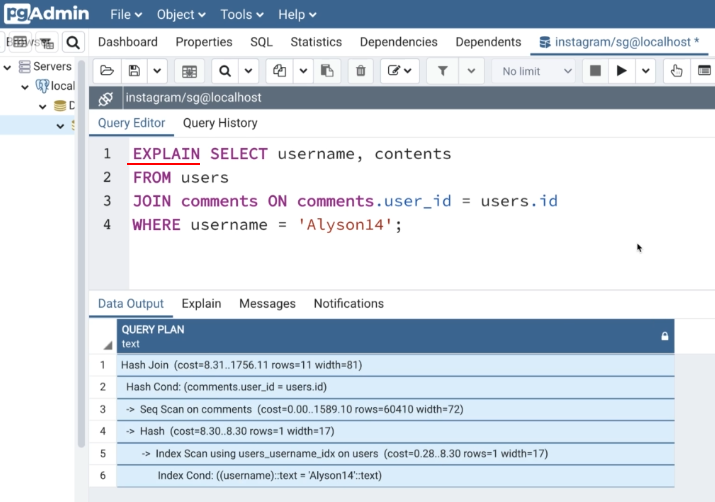Select result row 'Seq Scan on comments'
This screenshot has height=502, width=715.
[x=395, y=409]
